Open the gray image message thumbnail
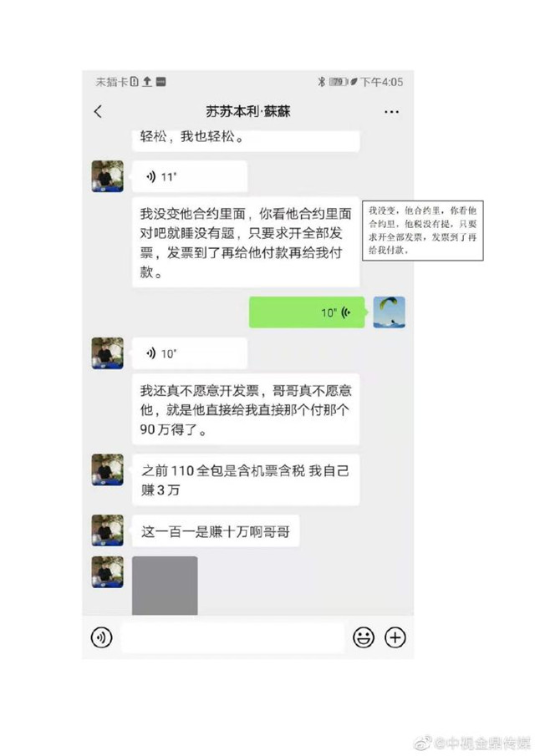 pos(165,586)
